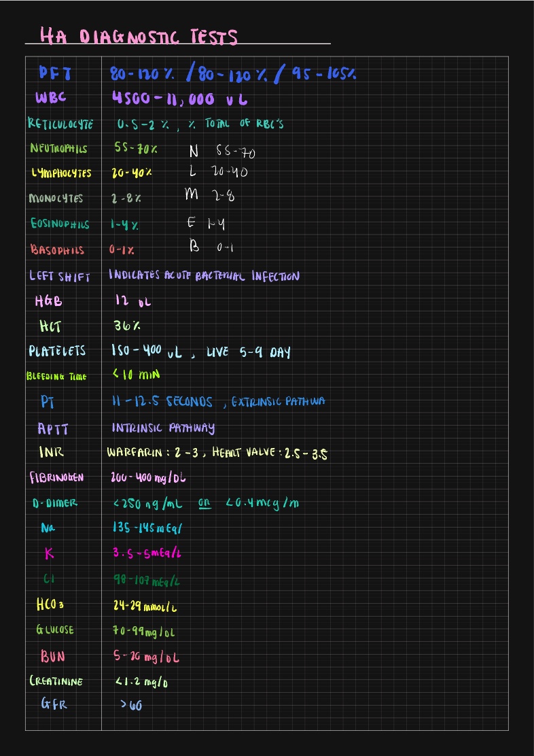Click the value '98-107 mEq/L'
Screen dimensions: 534x756
point(147,581)
